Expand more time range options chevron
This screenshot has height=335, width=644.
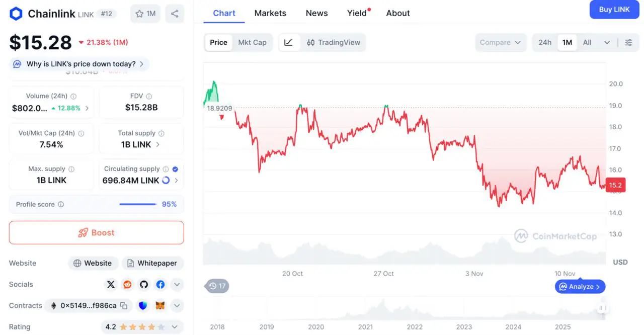[607, 43]
